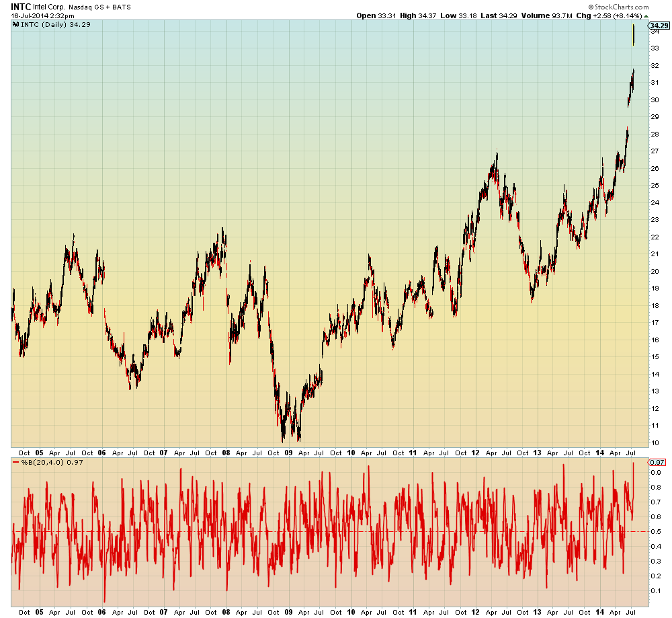Click year 07 on the %B panel time axis
This screenshot has height=618, width=672.
click(164, 612)
